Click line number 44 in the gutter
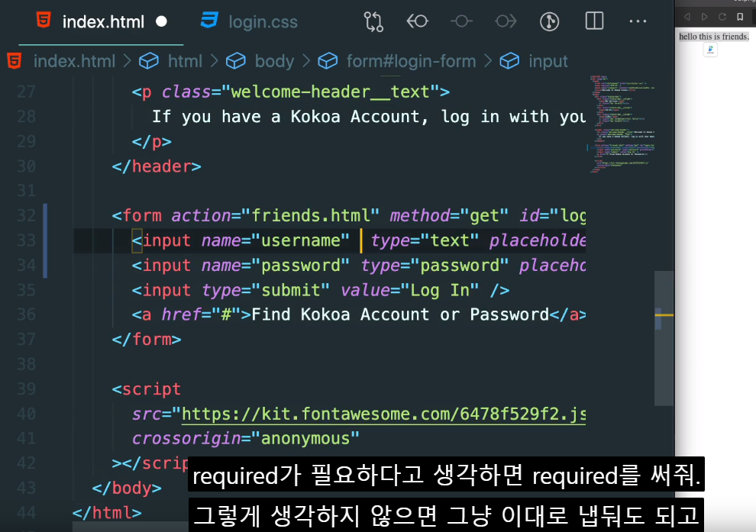Image resolution: width=756 pixels, height=532 pixels. (x=26, y=513)
